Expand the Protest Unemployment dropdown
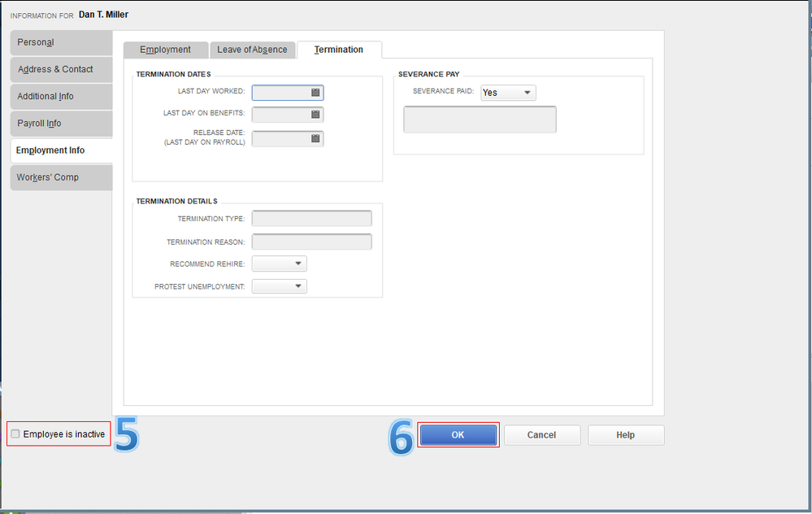 (279, 286)
